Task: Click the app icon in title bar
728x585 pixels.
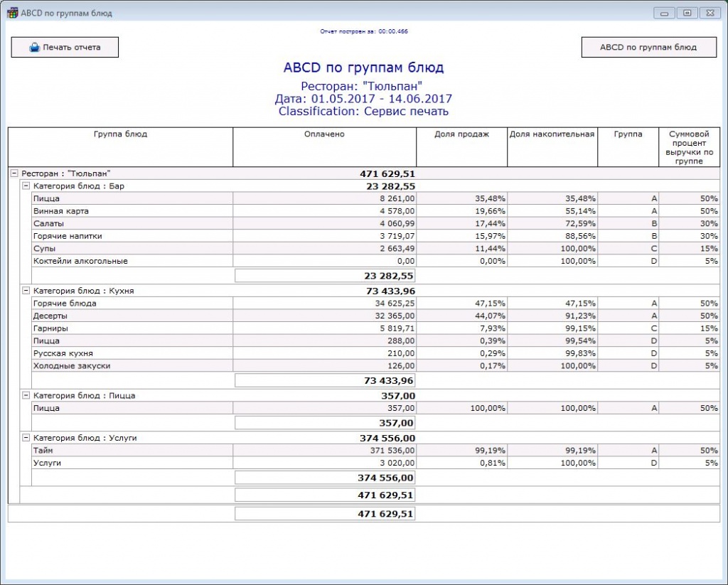Action: tap(12, 13)
